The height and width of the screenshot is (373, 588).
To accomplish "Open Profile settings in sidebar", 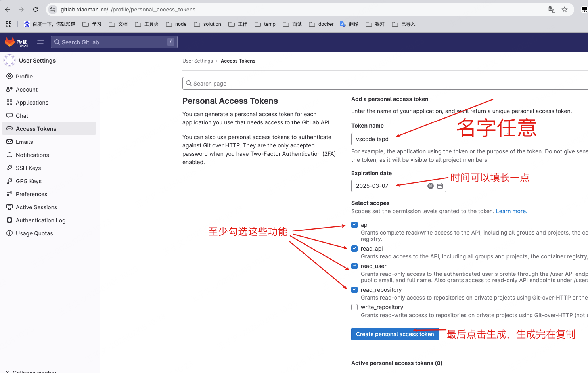I will pyautogui.click(x=49, y=76).
